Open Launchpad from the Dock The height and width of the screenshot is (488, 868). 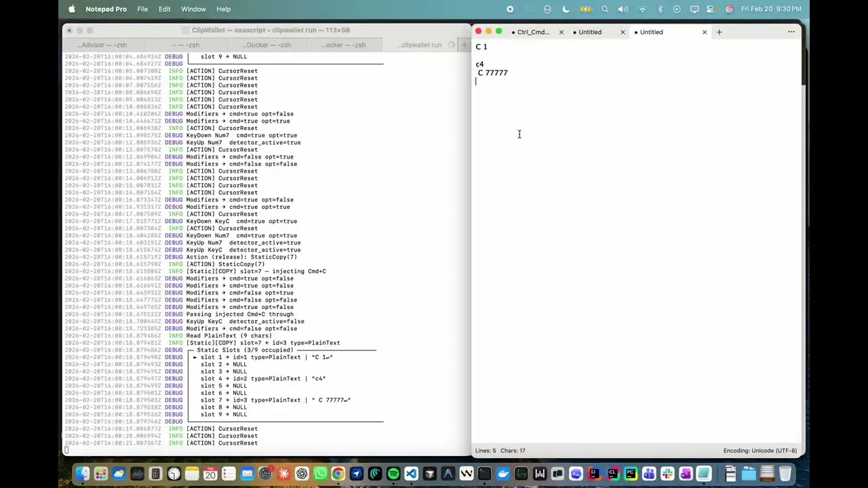click(x=100, y=474)
